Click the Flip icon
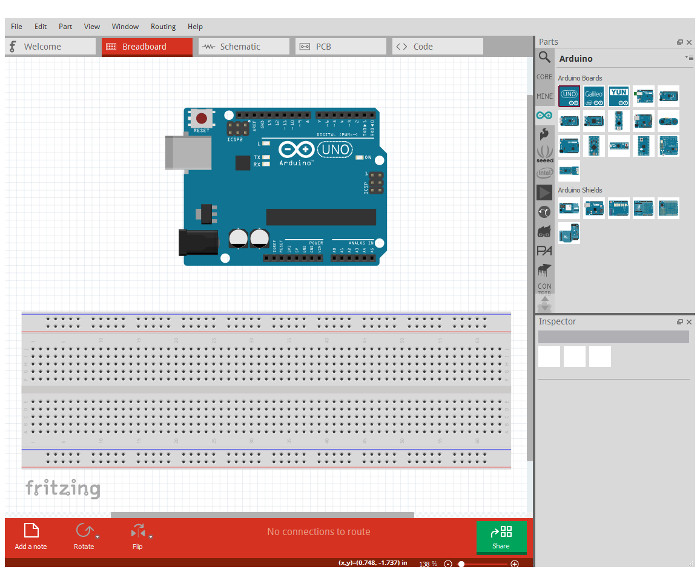 point(138,530)
